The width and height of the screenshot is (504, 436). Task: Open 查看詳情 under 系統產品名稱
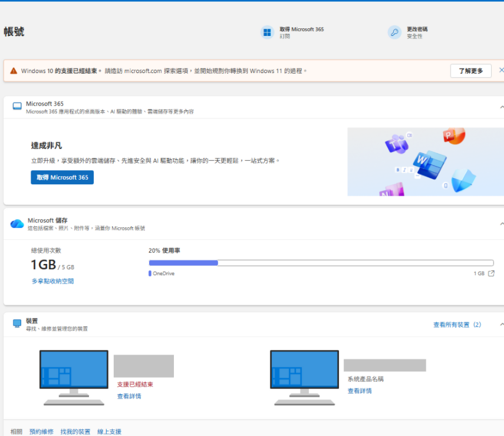[x=360, y=391]
